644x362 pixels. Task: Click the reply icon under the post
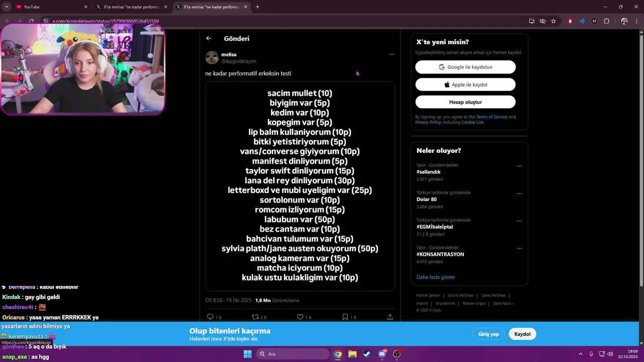(210, 317)
